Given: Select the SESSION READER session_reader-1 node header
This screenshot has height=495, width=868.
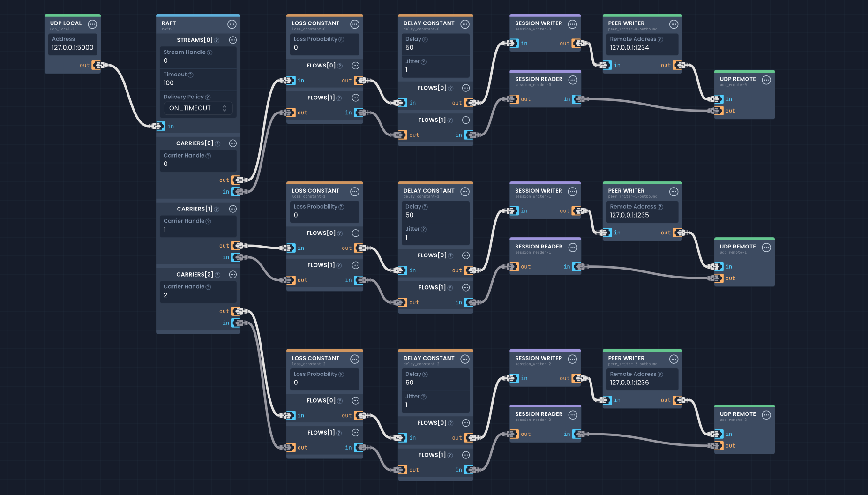Looking at the screenshot, I should [539, 247].
